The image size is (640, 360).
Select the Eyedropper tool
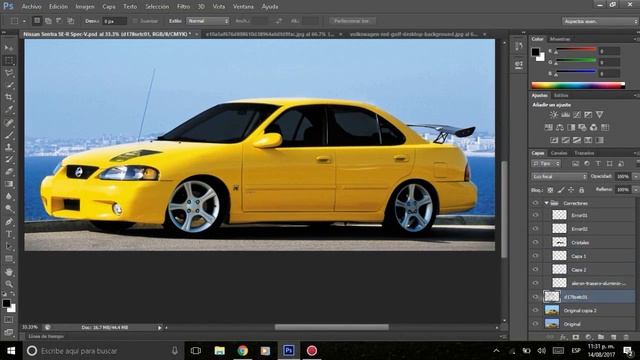pyautogui.click(x=9, y=110)
